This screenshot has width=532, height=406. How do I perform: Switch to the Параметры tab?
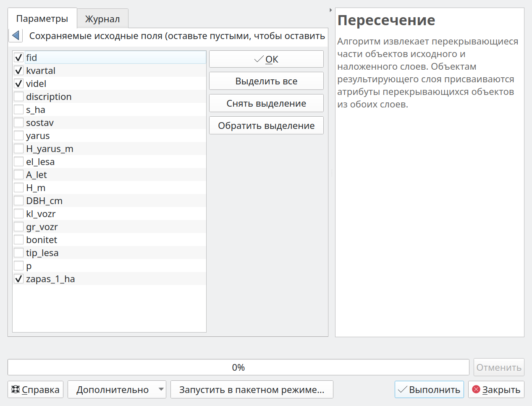(42, 18)
